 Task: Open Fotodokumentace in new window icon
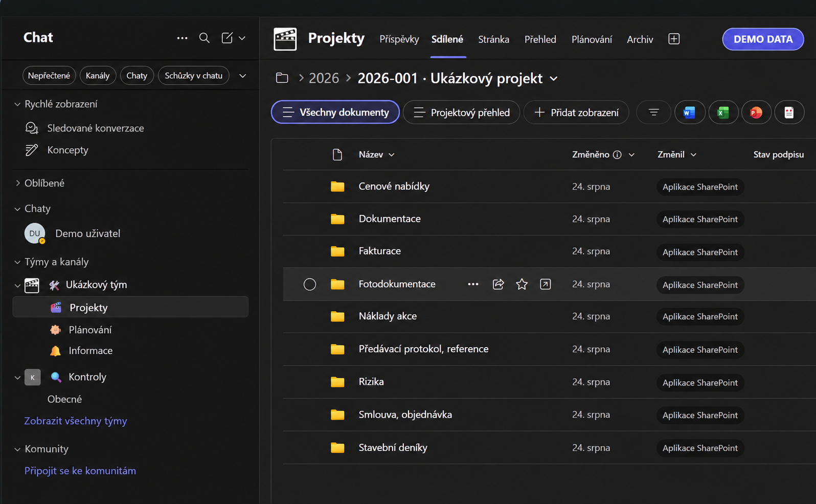point(546,284)
